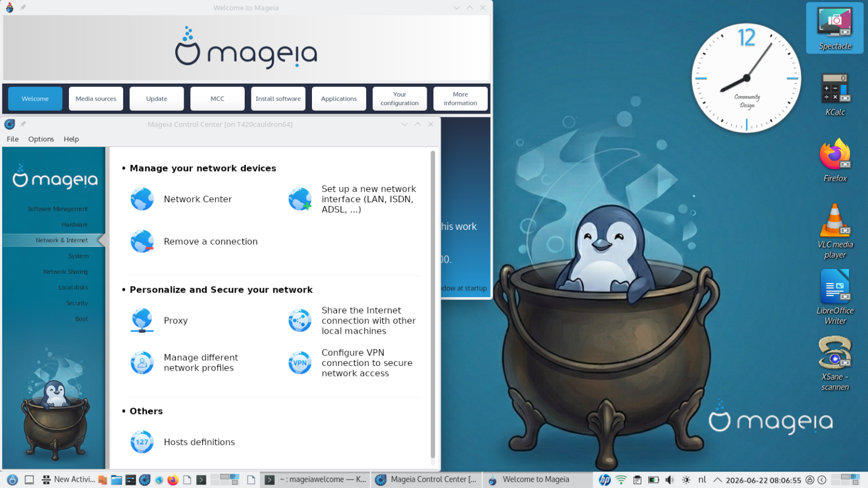Click the Control Center vertical scrollbar
868x488 pixels.
[x=433, y=305]
